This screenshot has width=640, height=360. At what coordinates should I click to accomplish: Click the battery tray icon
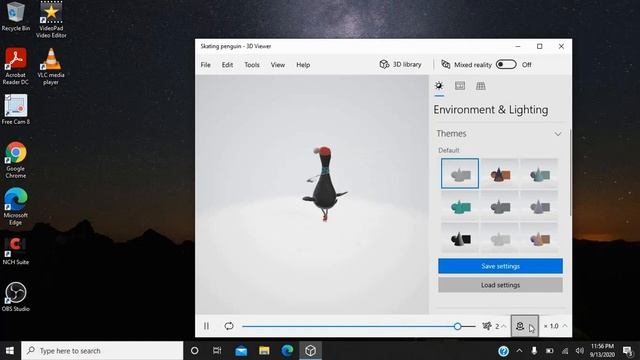[x=549, y=351]
